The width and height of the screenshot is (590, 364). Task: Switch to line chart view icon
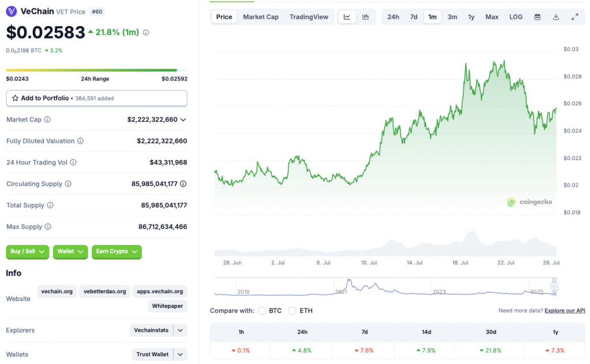click(347, 17)
